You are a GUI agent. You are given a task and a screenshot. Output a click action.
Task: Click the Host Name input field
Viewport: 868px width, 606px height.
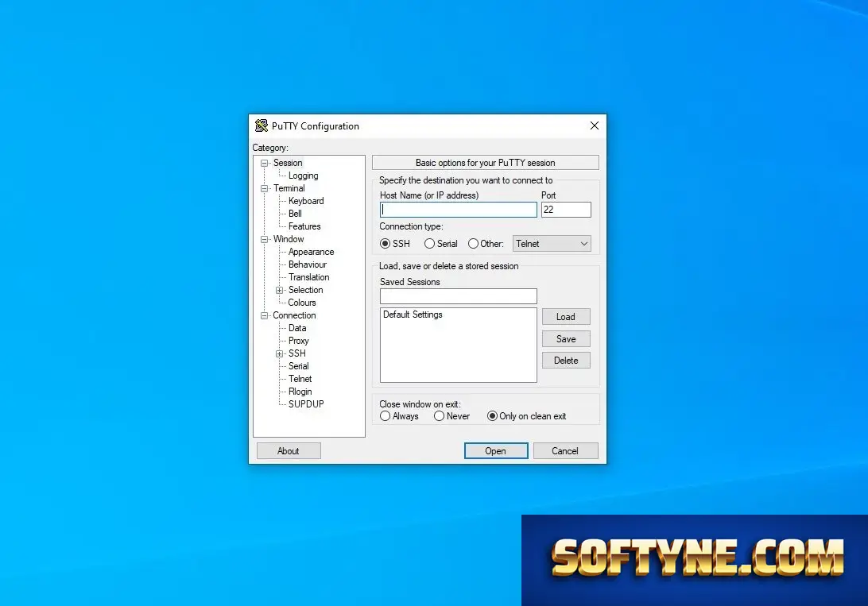[459, 210]
